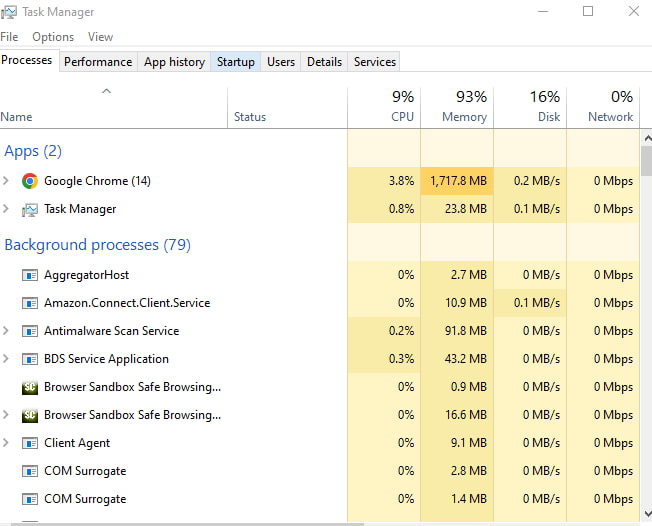
Task: Expand the Client Agent process entry
Action: coord(6,442)
